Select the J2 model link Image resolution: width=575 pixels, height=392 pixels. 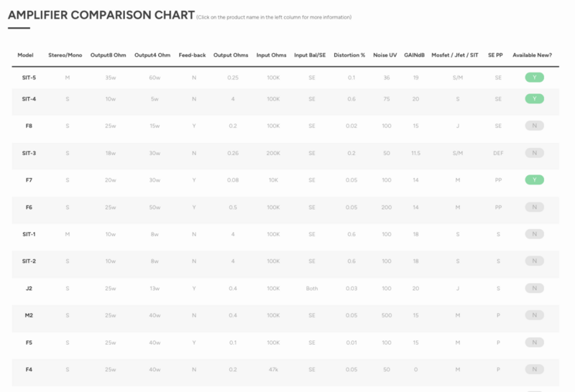(x=29, y=288)
